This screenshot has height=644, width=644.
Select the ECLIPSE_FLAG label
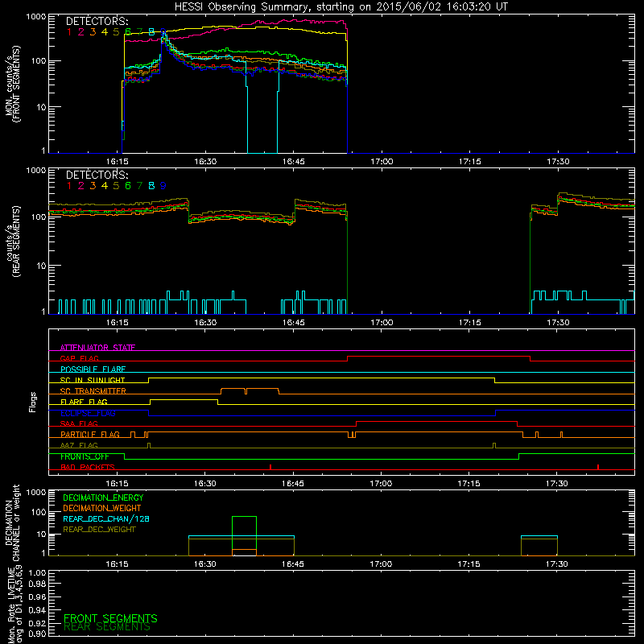[88, 413]
